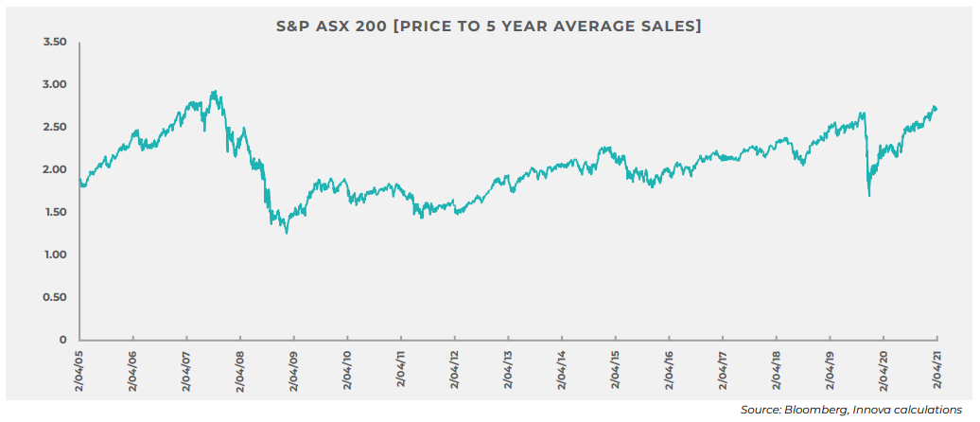Screen dimensions: 980x422
Task: Click the 0 y-axis label
Action: tap(61, 340)
